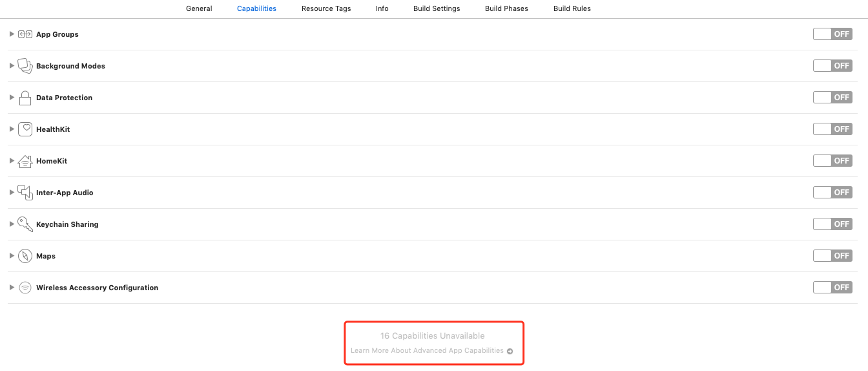The width and height of the screenshot is (868, 371).
Task: Toggle Inter-App Audio switch
Action: point(832,193)
